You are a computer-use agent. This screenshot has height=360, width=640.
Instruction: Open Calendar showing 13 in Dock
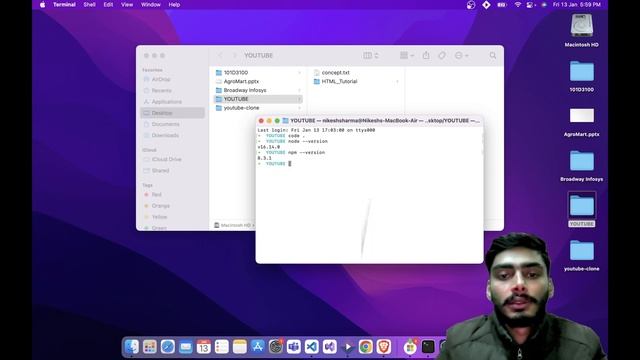click(203, 347)
